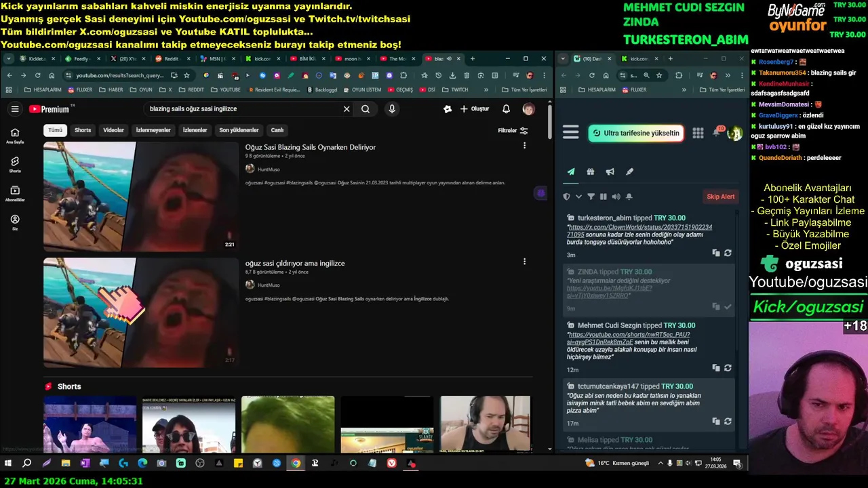Select the gift box tab
The width and height of the screenshot is (868, 488).
pos(591,172)
